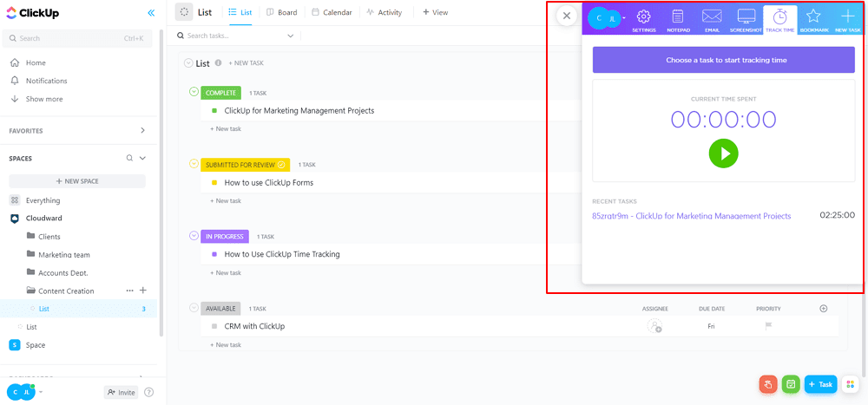Collapse the SUBMITTED FOR REVIEW status group
Image resolution: width=868 pixels, height=405 pixels.
click(194, 163)
